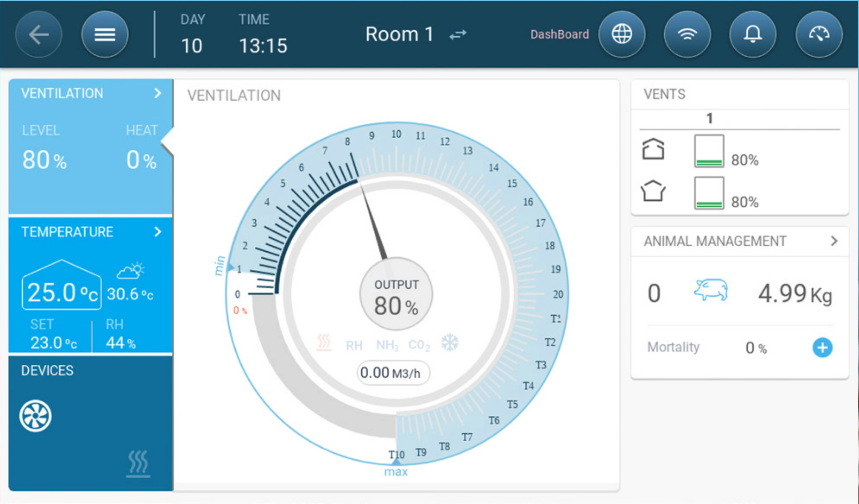Click level T10 on the gauge scale
The height and width of the screenshot is (504, 859).
click(396, 455)
